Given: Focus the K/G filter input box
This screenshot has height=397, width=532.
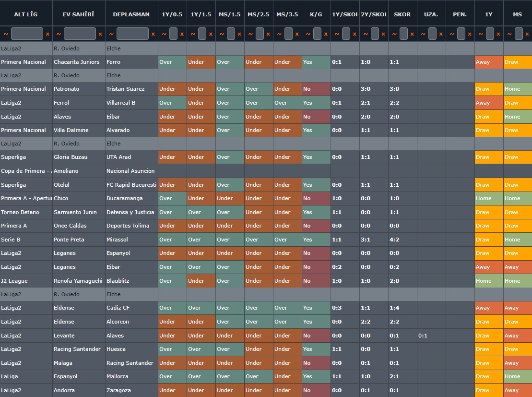Looking at the screenshot, I should pos(317,34).
